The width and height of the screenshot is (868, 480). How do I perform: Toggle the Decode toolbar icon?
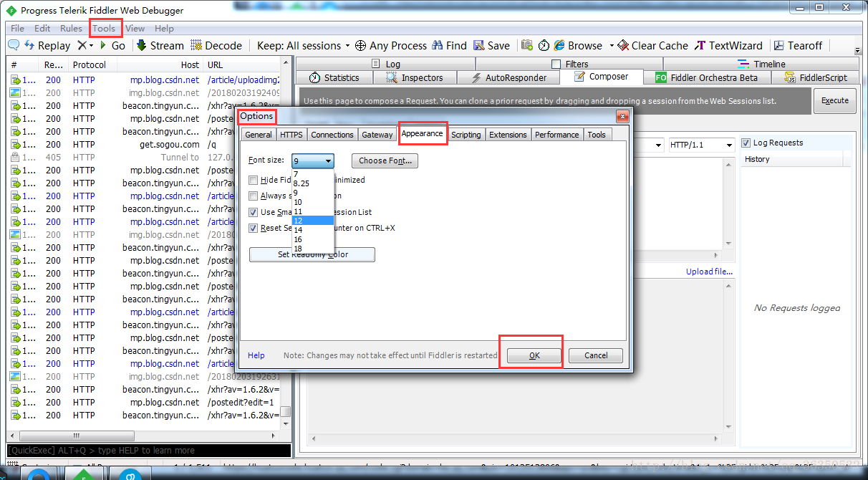coord(196,45)
